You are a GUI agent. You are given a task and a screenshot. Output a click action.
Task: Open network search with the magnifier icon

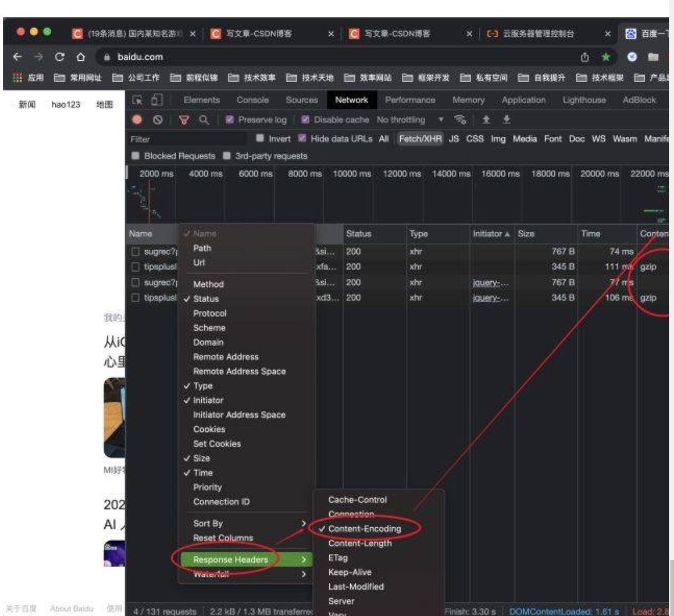[204, 120]
